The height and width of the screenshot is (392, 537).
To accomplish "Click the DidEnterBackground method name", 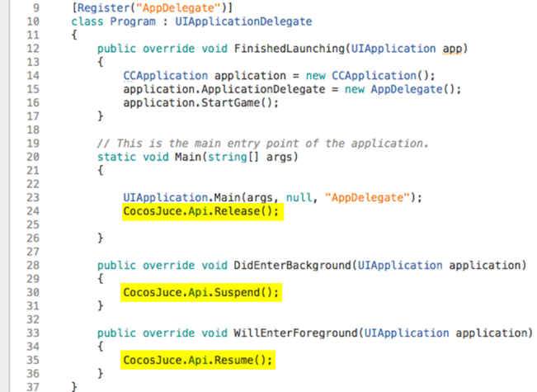I will (293, 265).
